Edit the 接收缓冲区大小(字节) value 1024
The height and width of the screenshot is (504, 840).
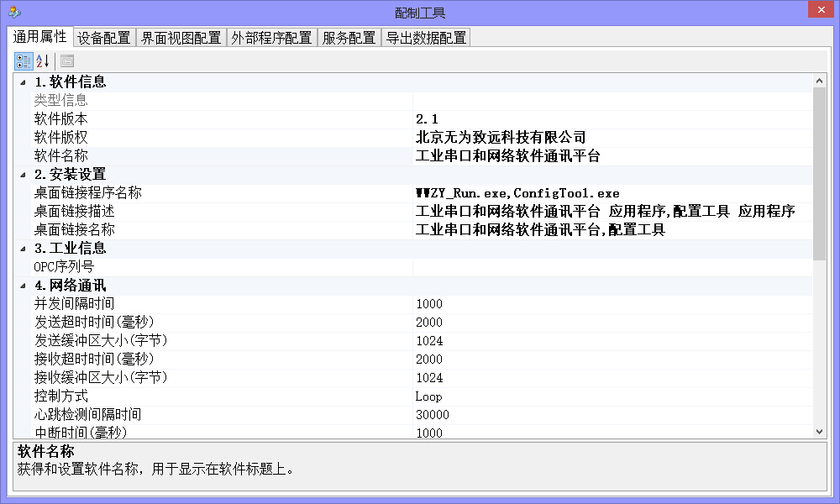pyautogui.click(x=612, y=378)
